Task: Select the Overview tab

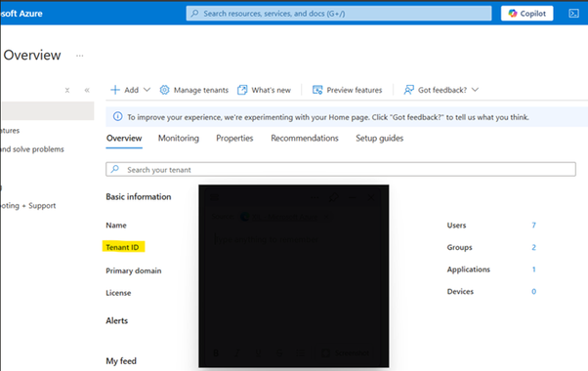Action: (124, 139)
